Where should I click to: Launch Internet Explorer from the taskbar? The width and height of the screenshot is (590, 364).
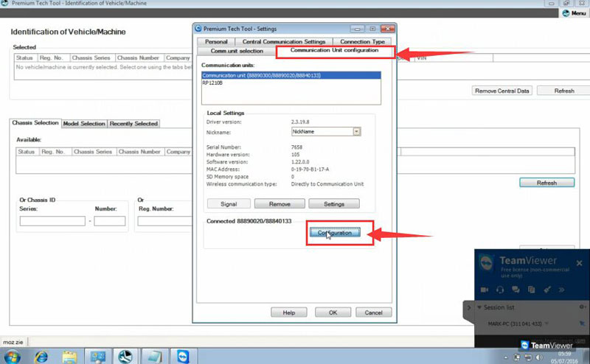click(x=41, y=356)
